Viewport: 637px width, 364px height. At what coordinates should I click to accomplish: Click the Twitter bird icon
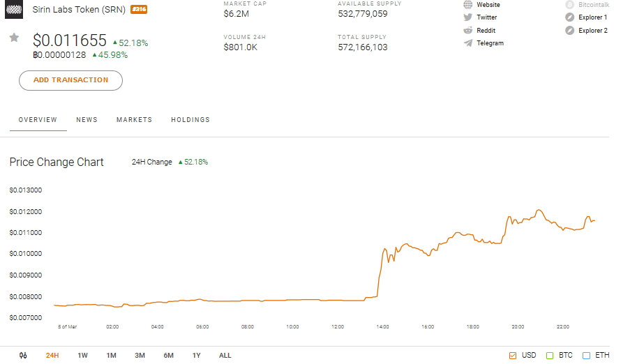(468, 17)
